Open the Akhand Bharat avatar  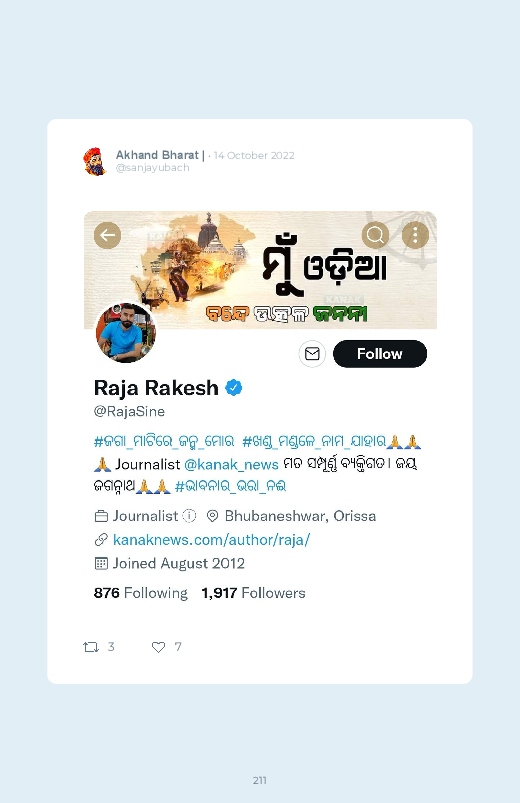pos(95,161)
